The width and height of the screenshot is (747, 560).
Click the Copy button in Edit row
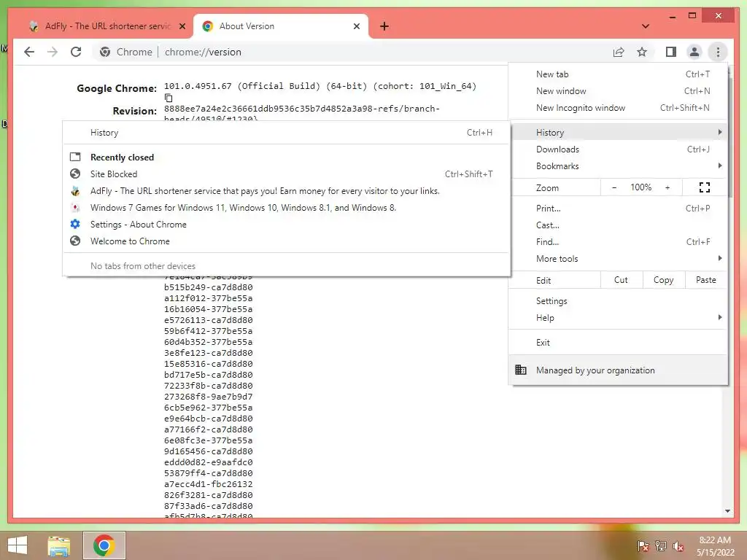[664, 280]
